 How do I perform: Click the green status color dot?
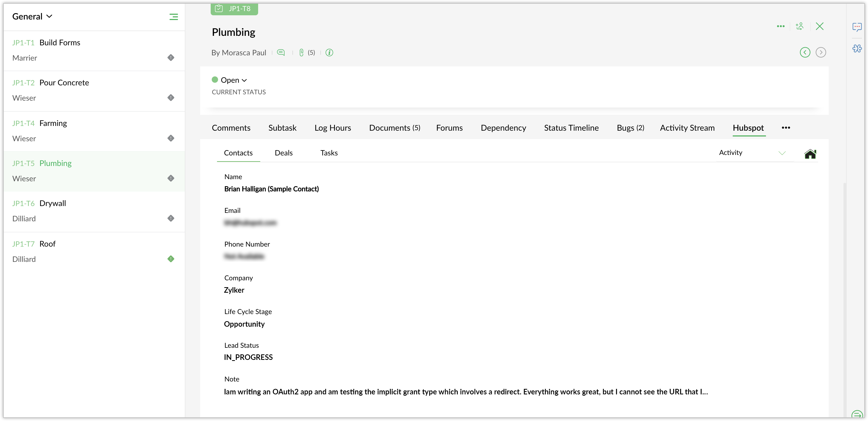tap(215, 80)
